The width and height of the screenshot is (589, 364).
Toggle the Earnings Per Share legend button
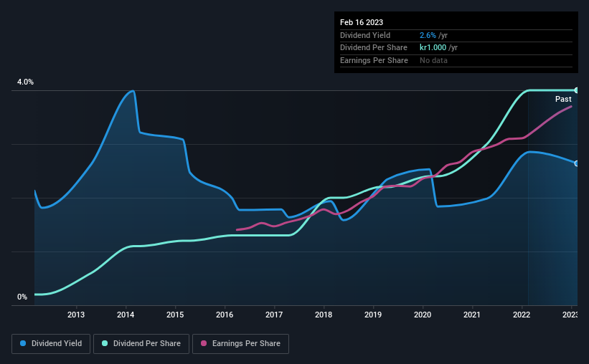[x=240, y=344]
